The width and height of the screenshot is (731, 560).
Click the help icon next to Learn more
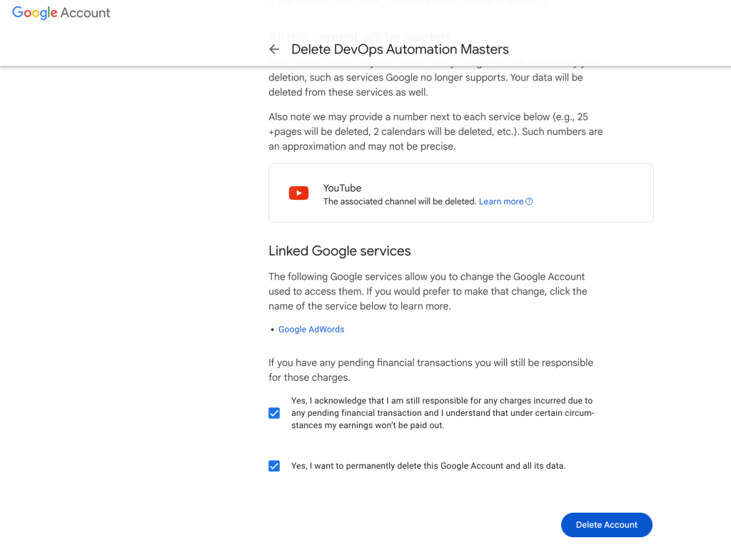point(529,201)
